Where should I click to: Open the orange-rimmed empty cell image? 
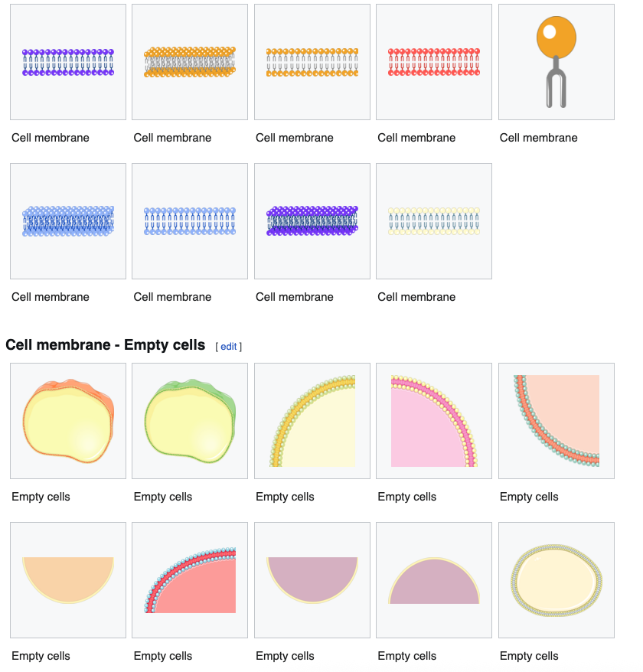(68, 421)
